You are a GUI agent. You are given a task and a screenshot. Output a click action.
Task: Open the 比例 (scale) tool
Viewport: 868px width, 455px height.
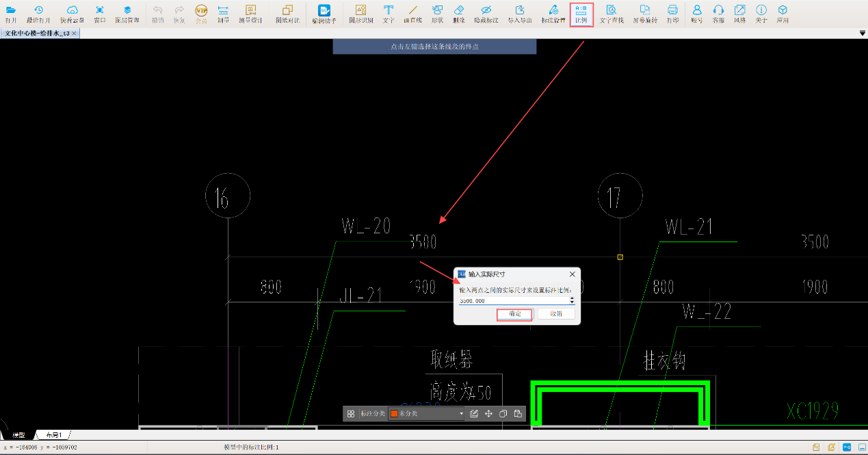(x=581, y=14)
